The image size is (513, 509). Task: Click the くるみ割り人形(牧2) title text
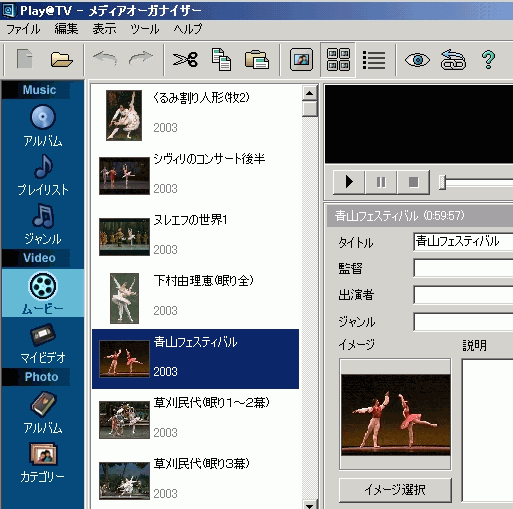(x=201, y=98)
